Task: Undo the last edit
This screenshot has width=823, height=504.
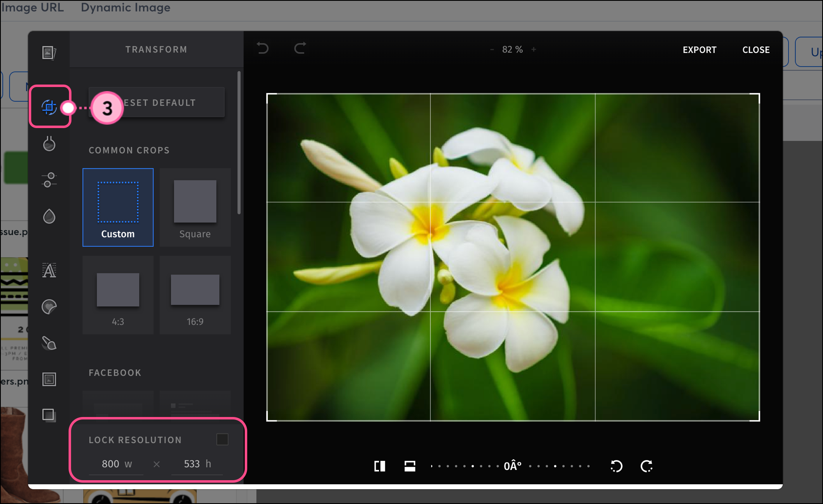Action: coord(263,48)
